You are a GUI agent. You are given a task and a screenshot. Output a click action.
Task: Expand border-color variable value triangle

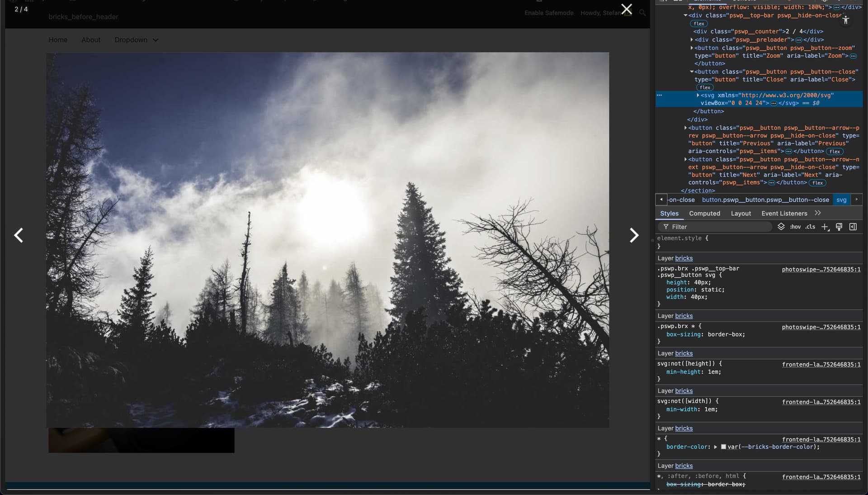(x=715, y=447)
